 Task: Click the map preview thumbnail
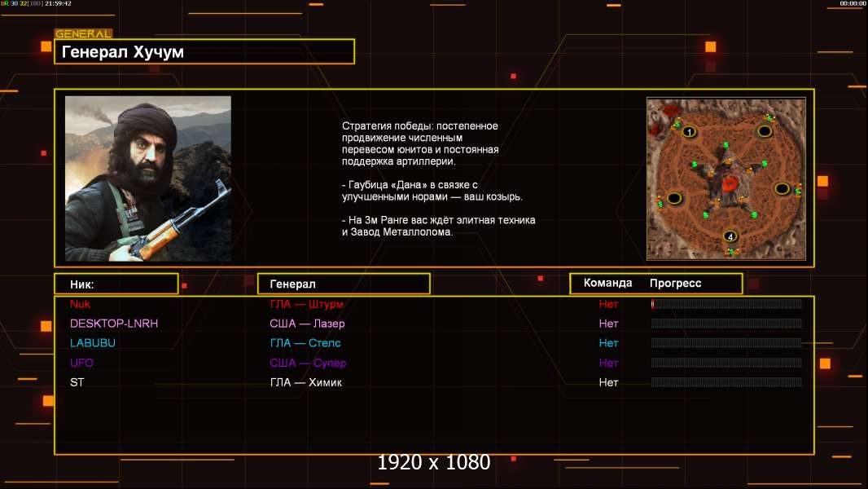click(726, 178)
